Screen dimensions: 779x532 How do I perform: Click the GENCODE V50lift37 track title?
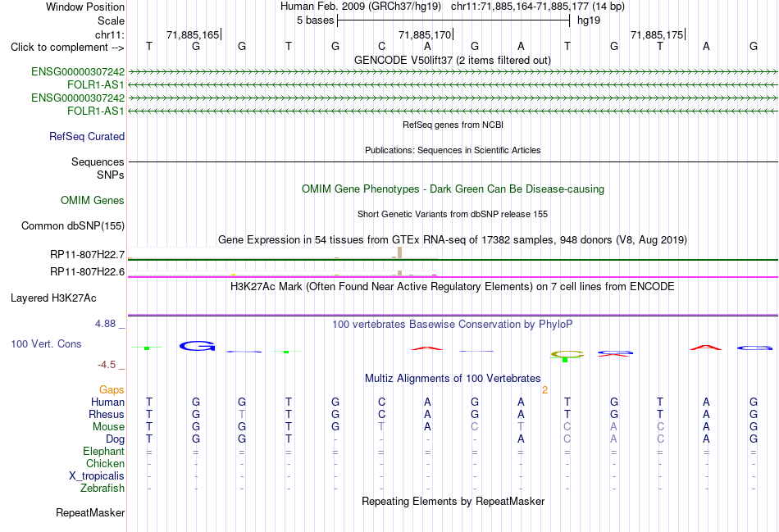(x=452, y=60)
